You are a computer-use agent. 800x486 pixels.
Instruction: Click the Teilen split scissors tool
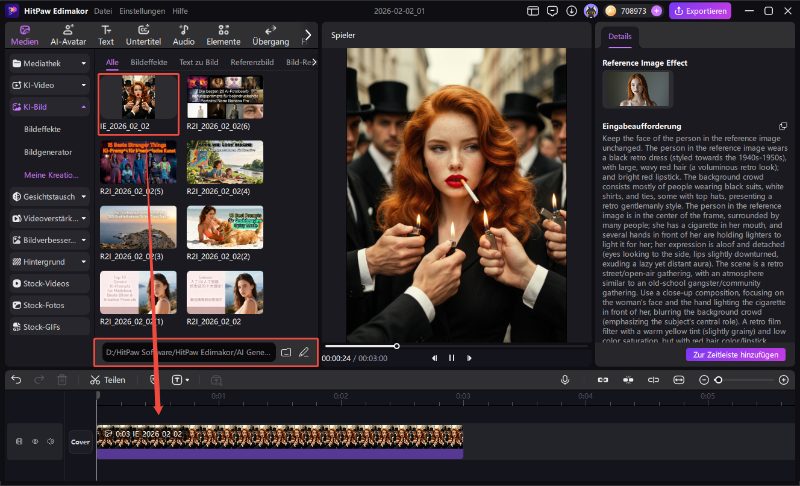[107, 380]
